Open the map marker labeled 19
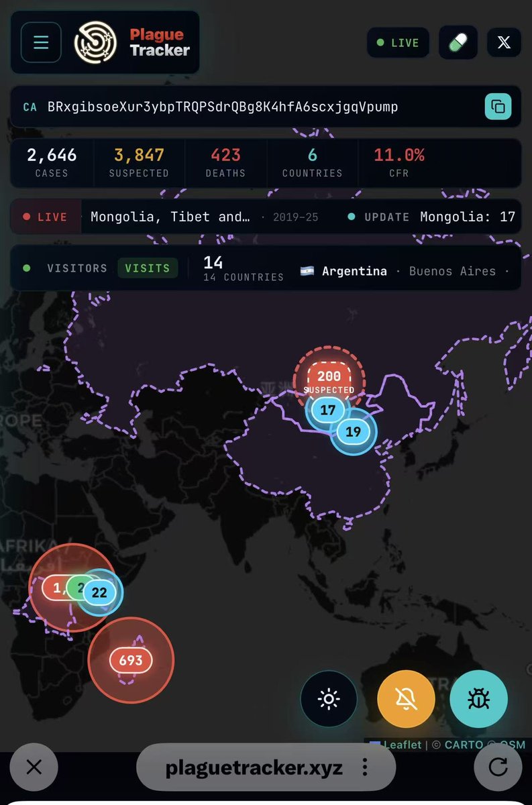Viewport: 532px width, 805px height. (353, 431)
